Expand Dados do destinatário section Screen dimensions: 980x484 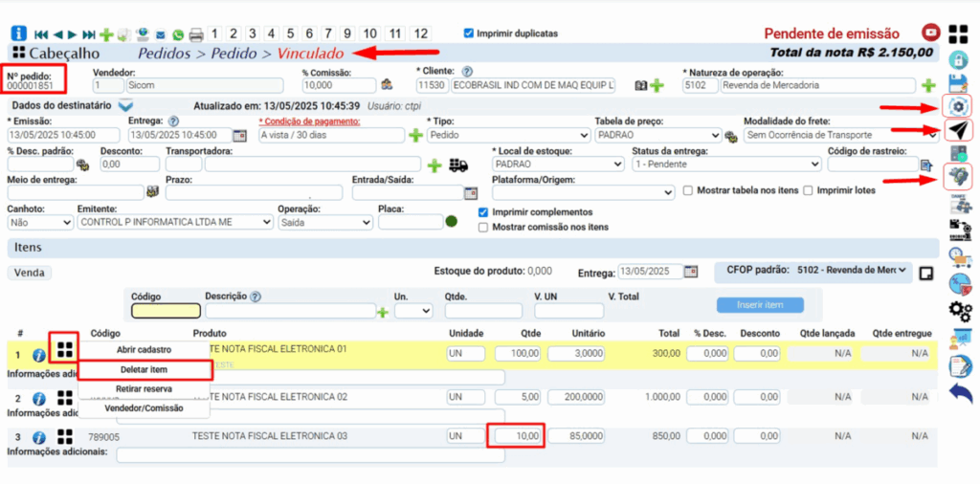(125, 105)
